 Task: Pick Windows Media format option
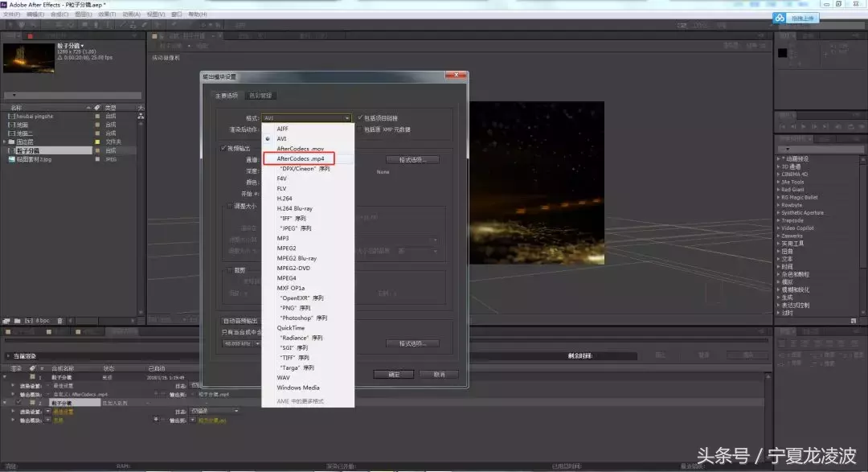(x=298, y=388)
